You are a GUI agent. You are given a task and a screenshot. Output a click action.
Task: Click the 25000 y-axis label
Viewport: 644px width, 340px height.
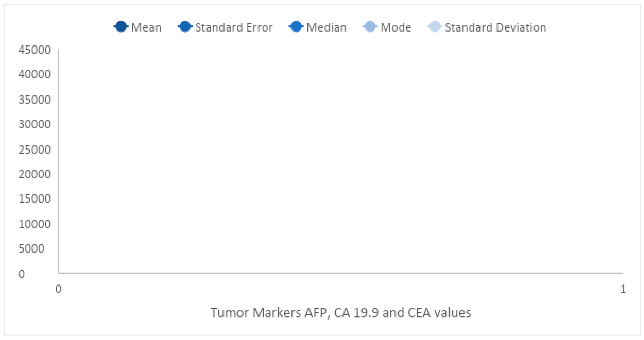(35, 149)
